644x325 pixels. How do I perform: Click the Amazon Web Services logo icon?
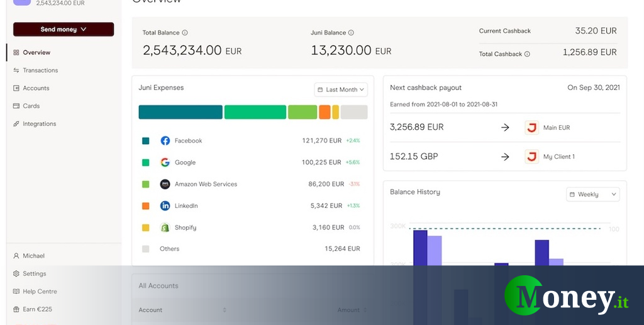[x=165, y=184]
